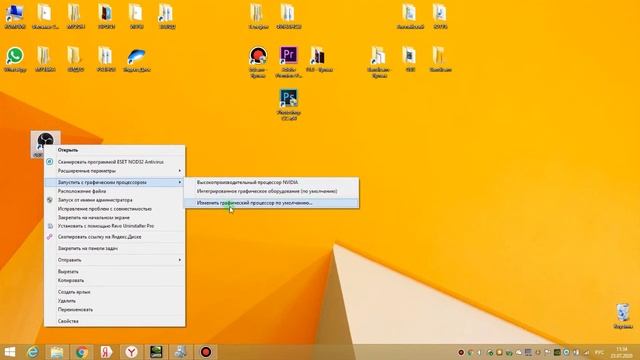This screenshot has width=640, height=360.
Task: Choose Расположение файла
Action: click(x=114, y=191)
